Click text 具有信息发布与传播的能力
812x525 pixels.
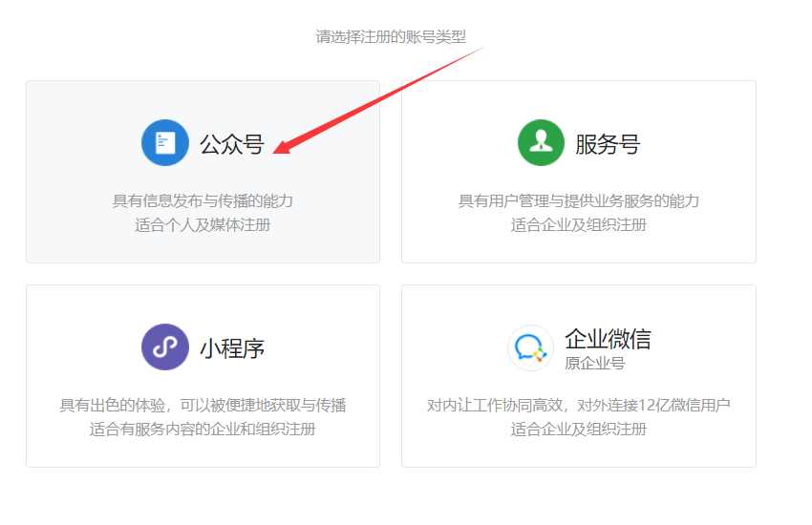pos(203,200)
